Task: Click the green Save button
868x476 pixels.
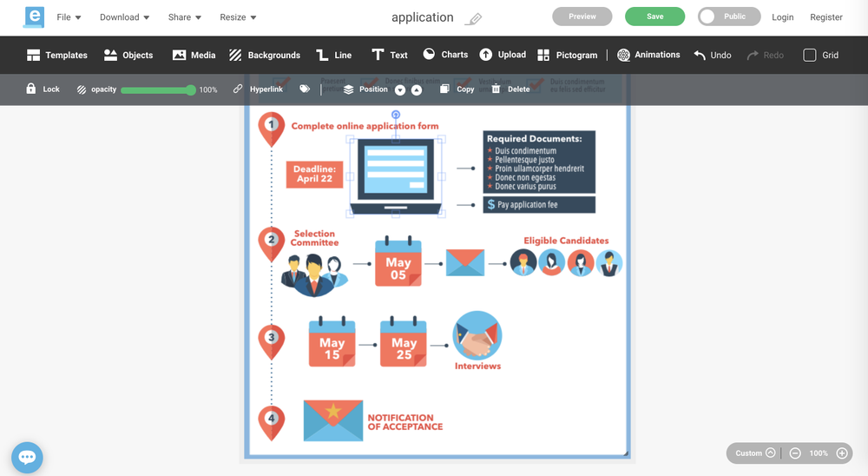Action: [x=654, y=17]
